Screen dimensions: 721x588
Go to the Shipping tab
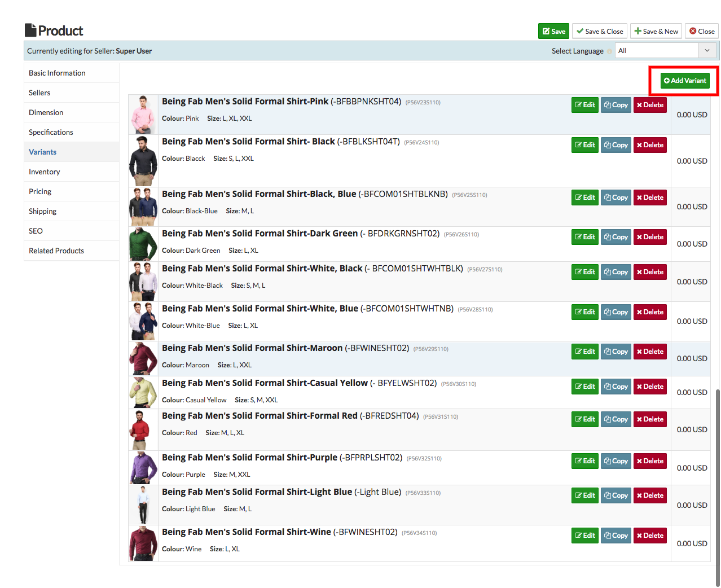pyautogui.click(x=72, y=211)
